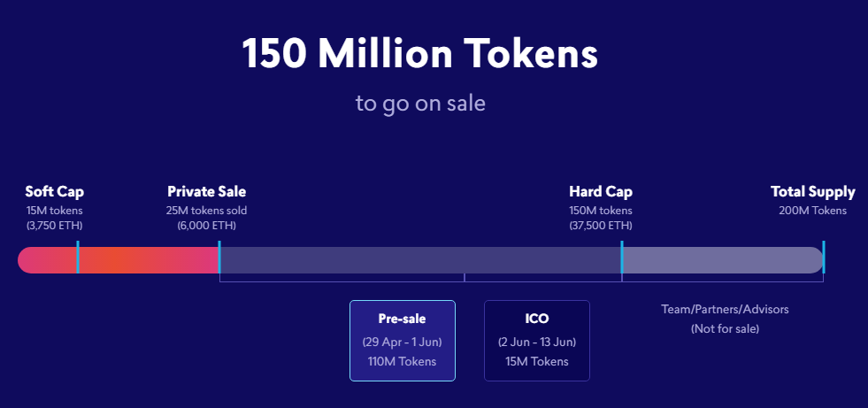Image resolution: width=868 pixels, height=408 pixels.
Task: Click the Total Supply label
Action: [x=812, y=191]
